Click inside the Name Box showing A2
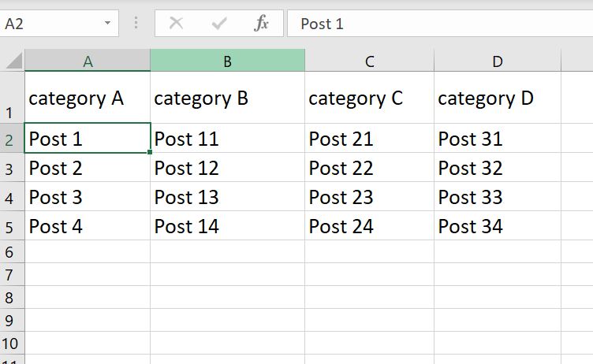 tap(49, 24)
